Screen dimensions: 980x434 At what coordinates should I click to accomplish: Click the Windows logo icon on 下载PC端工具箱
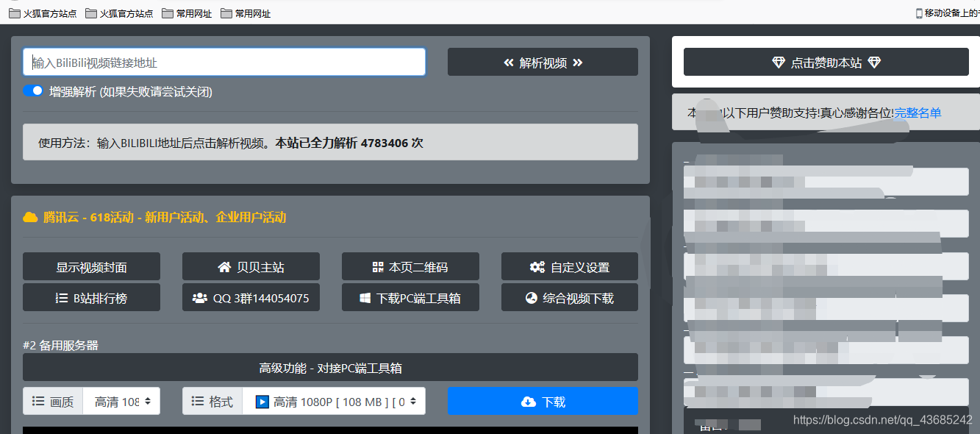tap(365, 298)
